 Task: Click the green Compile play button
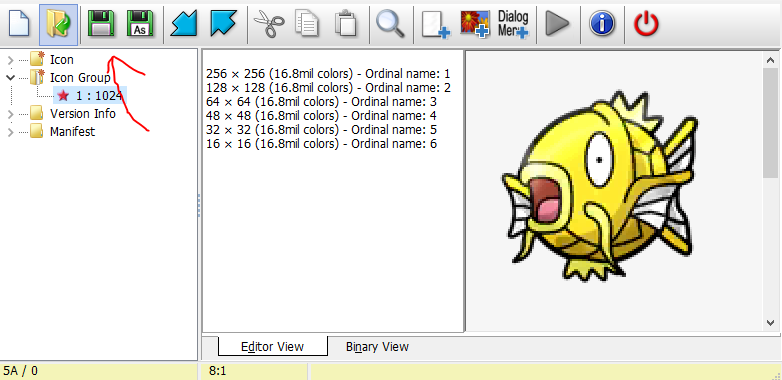(557, 23)
